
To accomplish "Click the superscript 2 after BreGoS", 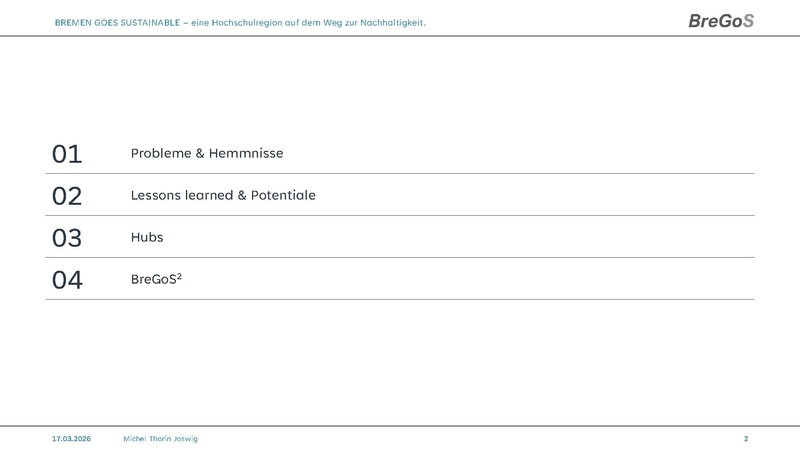I will coord(178,276).
